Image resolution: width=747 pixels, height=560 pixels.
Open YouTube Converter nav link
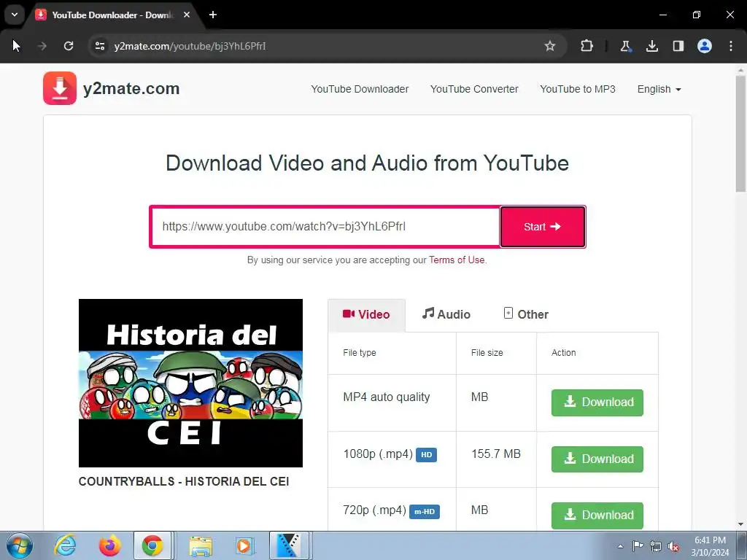pyautogui.click(x=474, y=89)
